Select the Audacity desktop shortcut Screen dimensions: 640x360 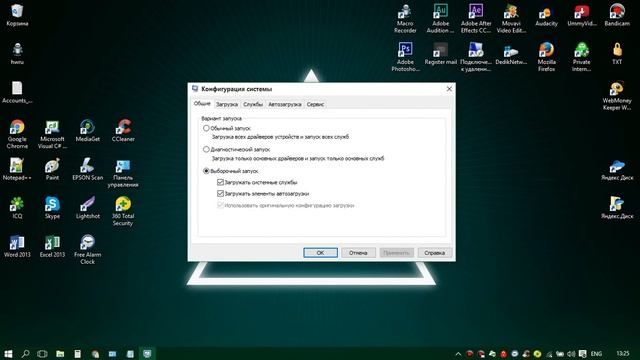pyautogui.click(x=547, y=15)
